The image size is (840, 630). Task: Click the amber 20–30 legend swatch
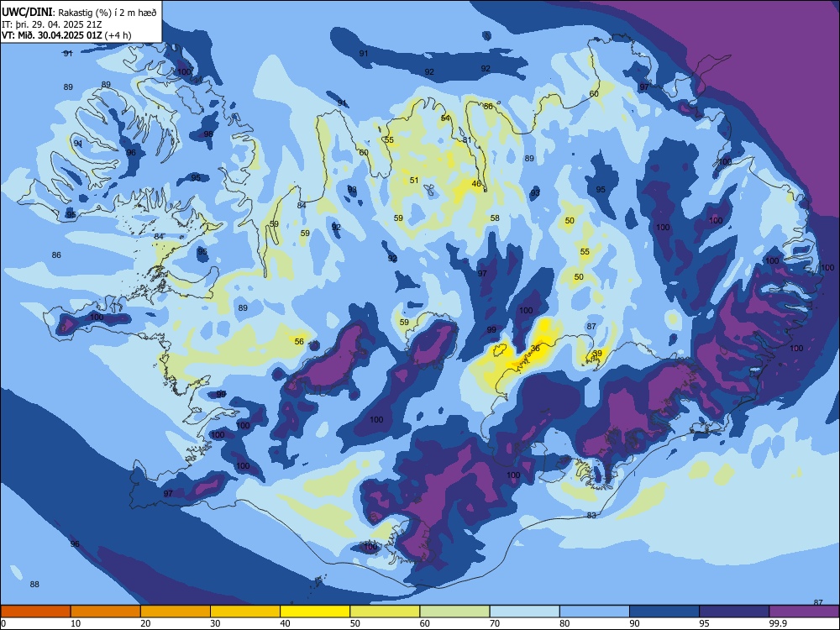176,612
